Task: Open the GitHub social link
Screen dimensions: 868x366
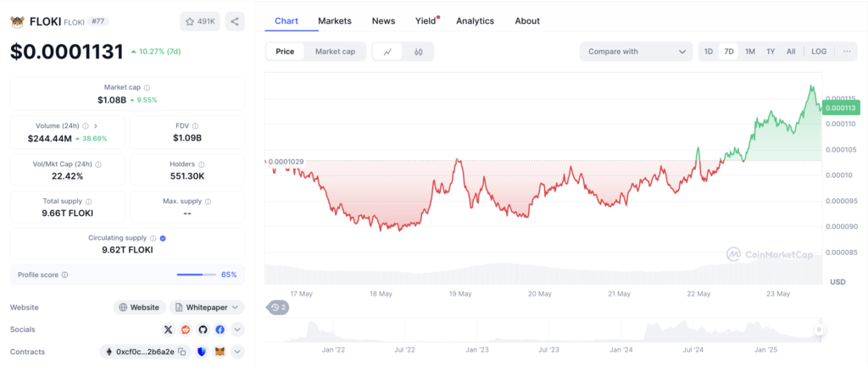Action: point(203,330)
